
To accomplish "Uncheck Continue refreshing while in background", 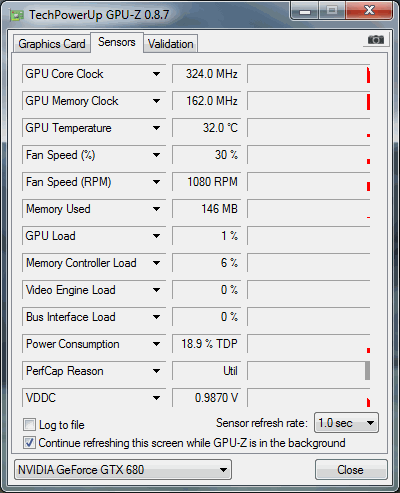I will tap(29, 443).
